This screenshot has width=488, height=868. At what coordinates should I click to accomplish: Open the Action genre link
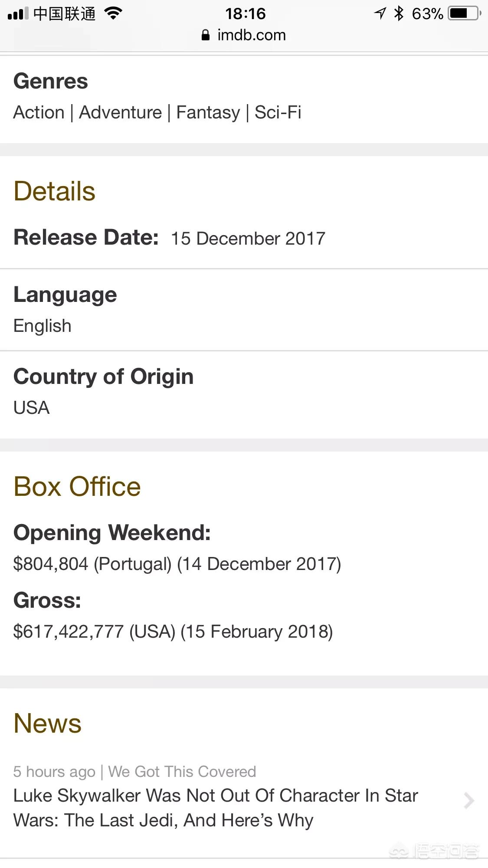[39, 112]
